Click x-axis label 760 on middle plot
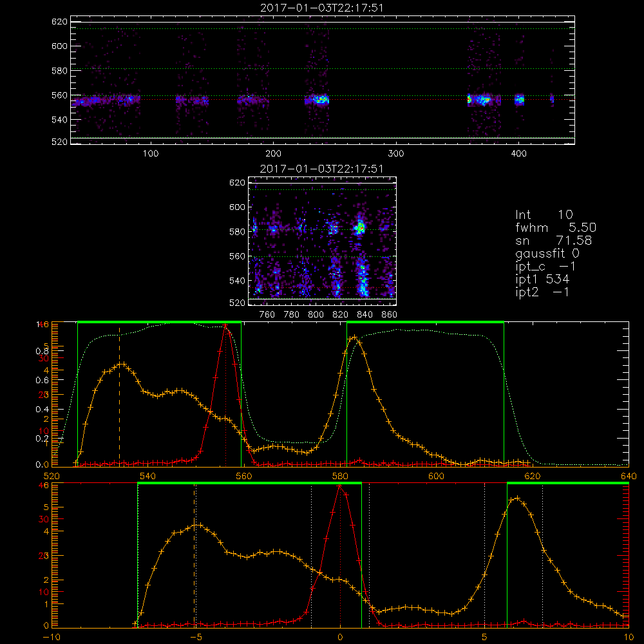Viewport: 644px width, 644px height. coord(267,315)
